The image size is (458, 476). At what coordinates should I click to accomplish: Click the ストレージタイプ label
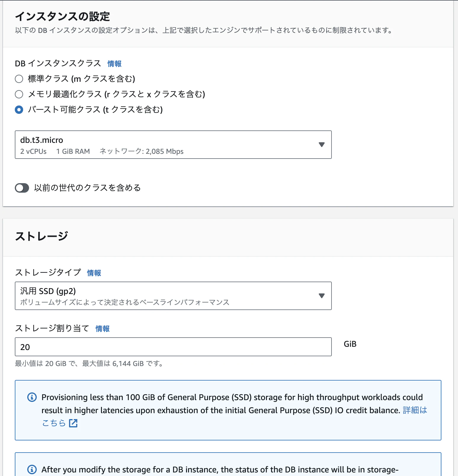tap(48, 272)
